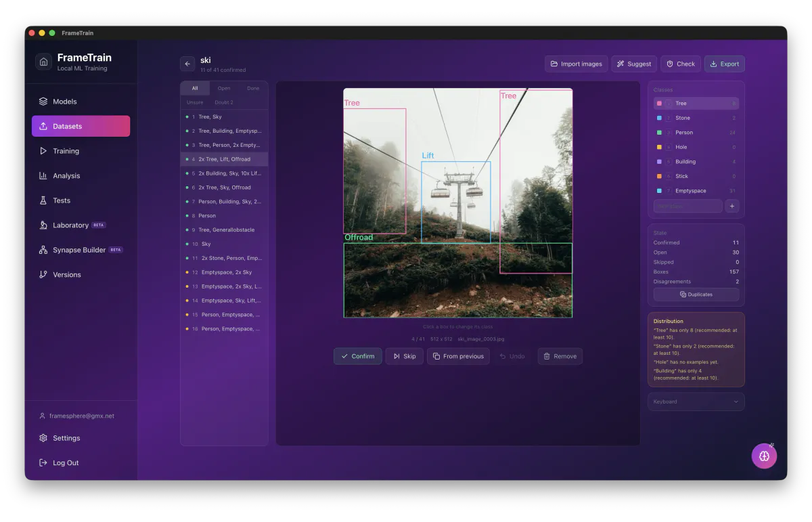Open the Datasets section
This screenshot has height=522, width=812.
click(x=81, y=126)
